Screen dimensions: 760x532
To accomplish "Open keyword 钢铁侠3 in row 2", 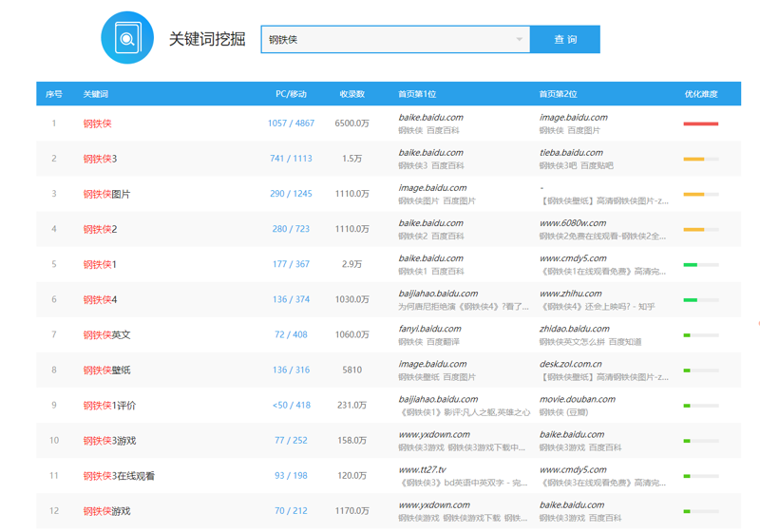I will (x=100, y=159).
